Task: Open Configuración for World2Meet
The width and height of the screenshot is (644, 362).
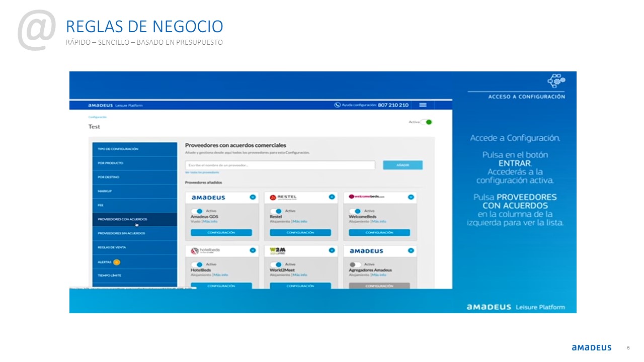Action: (300, 286)
